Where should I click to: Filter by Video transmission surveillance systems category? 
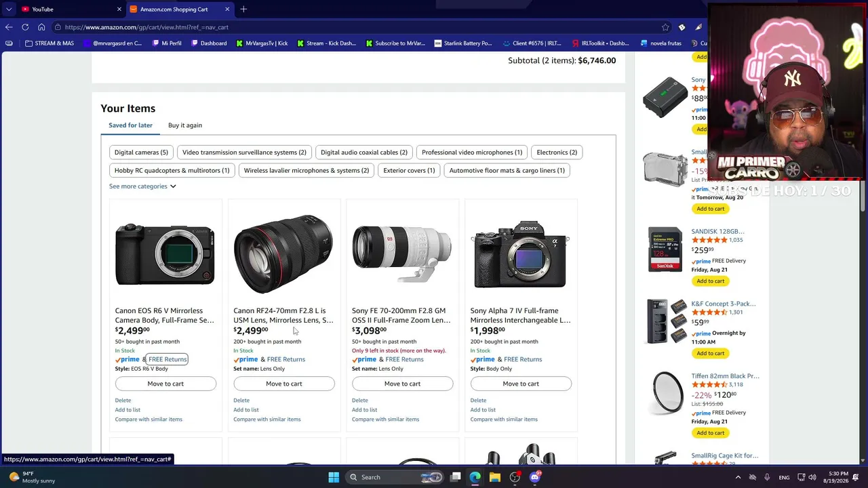pos(244,152)
